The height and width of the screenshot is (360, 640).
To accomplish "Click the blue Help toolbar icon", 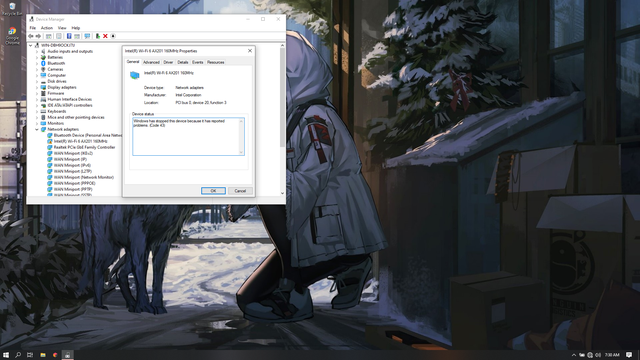I will [69, 36].
